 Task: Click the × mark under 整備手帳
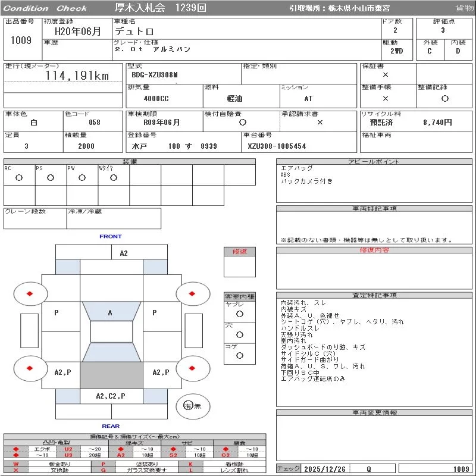click(x=385, y=98)
